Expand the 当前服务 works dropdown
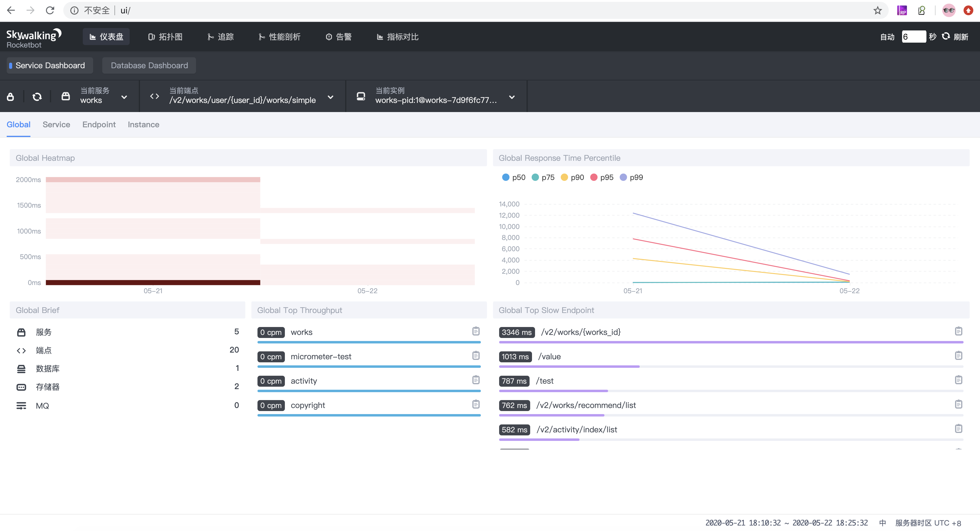Viewport: 980px width, 531px height. (x=124, y=97)
